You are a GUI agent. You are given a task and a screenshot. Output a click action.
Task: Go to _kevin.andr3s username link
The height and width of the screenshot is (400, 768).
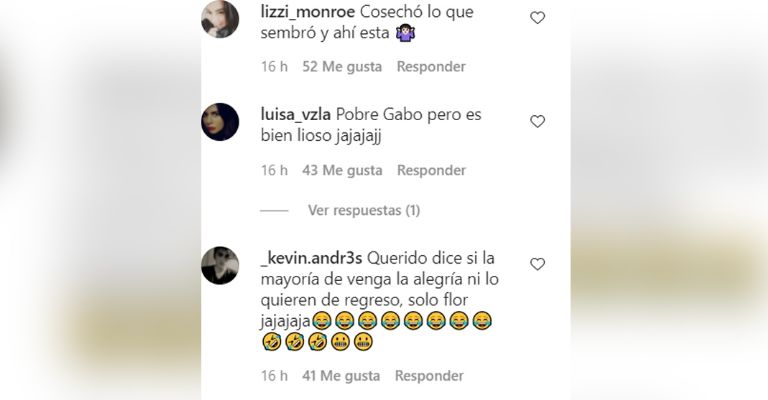(x=311, y=259)
